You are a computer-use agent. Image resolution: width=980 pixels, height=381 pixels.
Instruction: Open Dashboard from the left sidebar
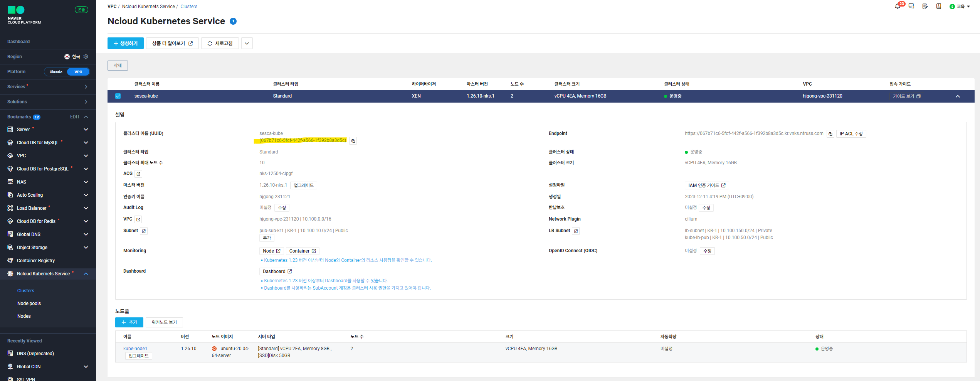(18, 41)
